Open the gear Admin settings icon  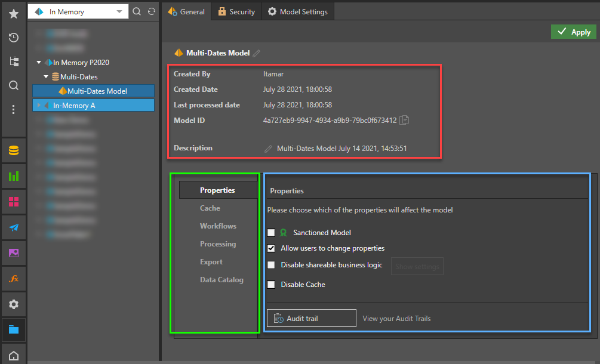click(x=14, y=304)
